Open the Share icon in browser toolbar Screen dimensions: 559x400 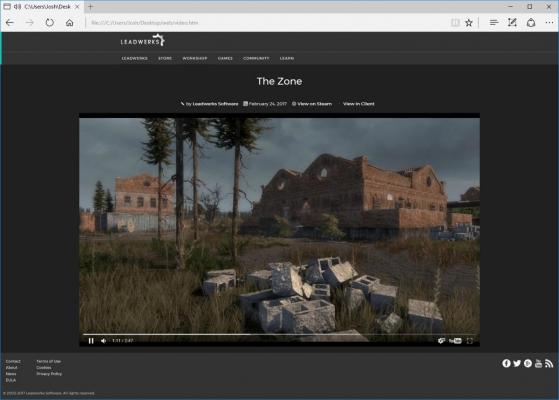[531, 22]
